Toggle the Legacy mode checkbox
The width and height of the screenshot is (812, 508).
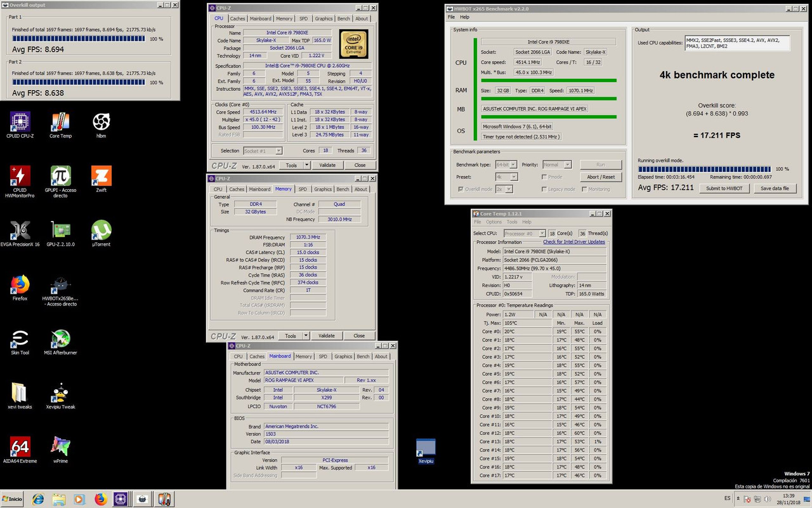point(544,189)
